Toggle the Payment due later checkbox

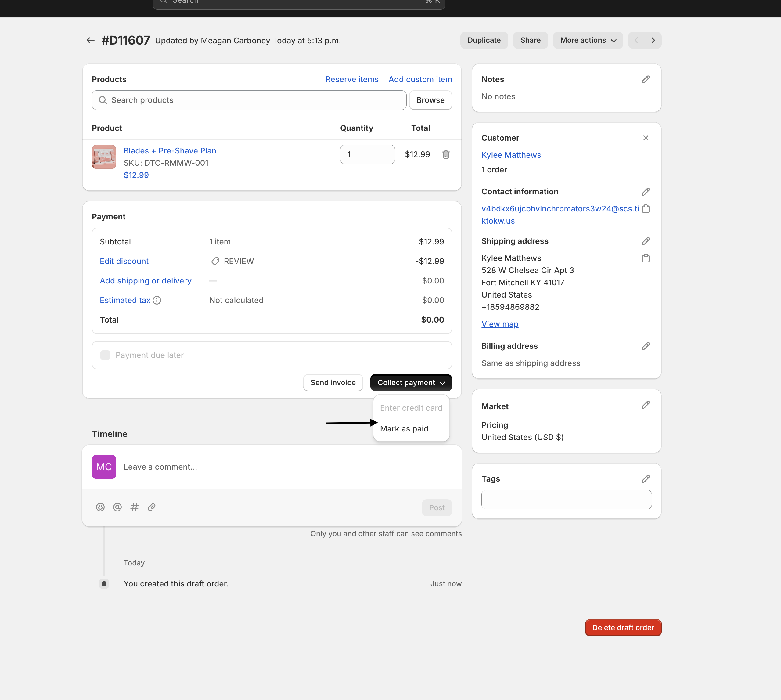[105, 355]
